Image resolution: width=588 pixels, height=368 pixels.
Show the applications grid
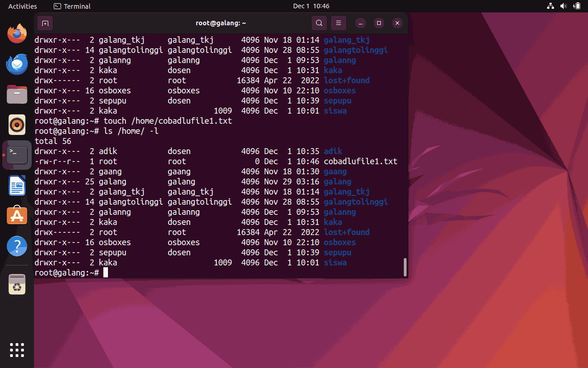pos(17,350)
